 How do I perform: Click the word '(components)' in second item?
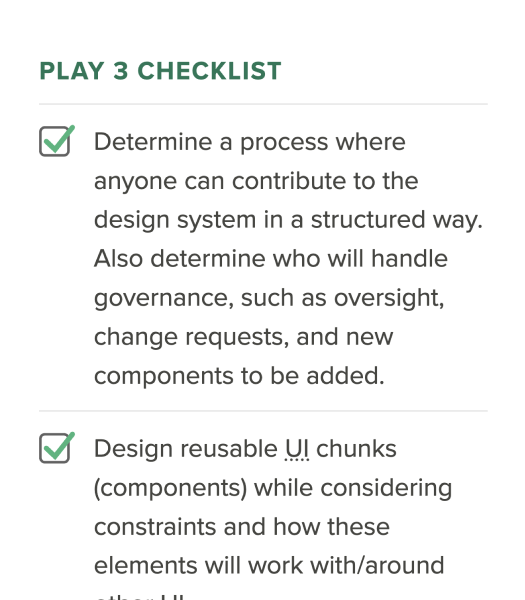[x=171, y=489]
